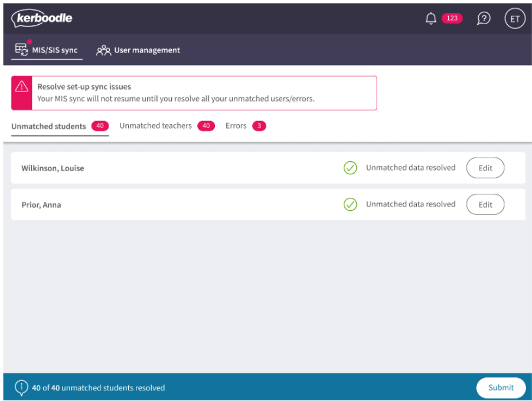
Task: Submit the resolved unmatched students
Action: click(x=501, y=387)
